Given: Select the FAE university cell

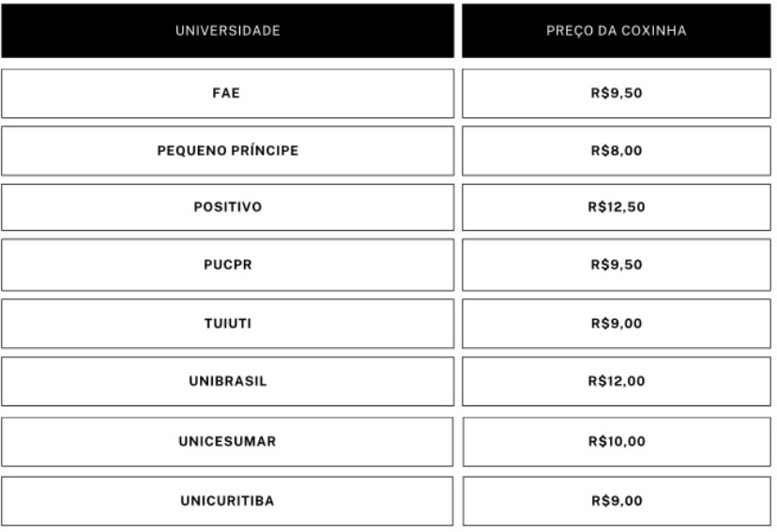Looking at the screenshot, I should (227, 93).
